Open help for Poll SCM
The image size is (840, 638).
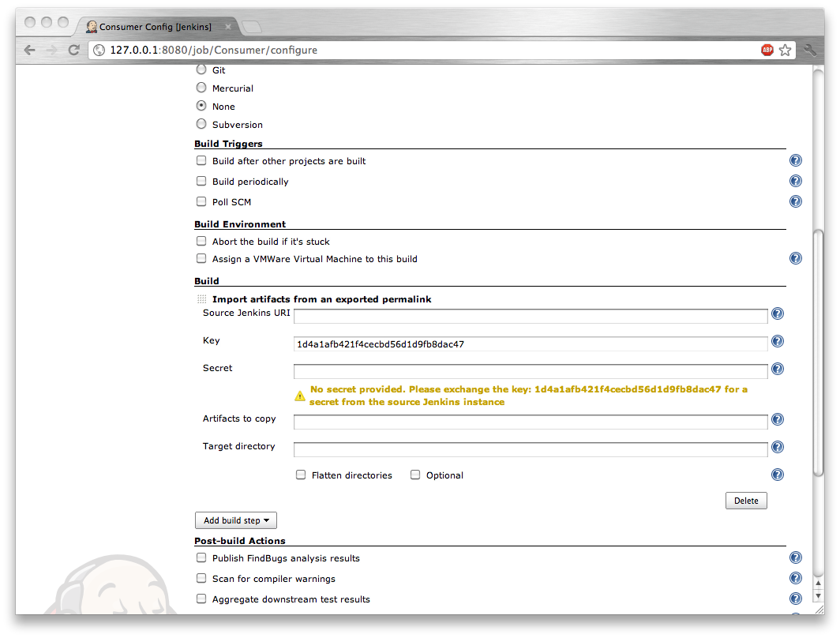click(x=796, y=201)
